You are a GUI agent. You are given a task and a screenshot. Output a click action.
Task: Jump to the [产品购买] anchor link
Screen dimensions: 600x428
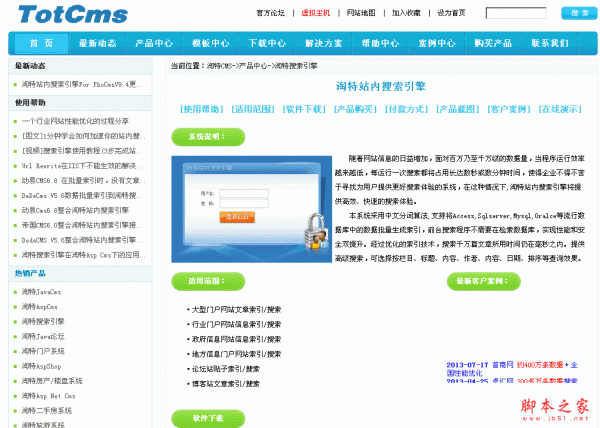coord(355,109)
